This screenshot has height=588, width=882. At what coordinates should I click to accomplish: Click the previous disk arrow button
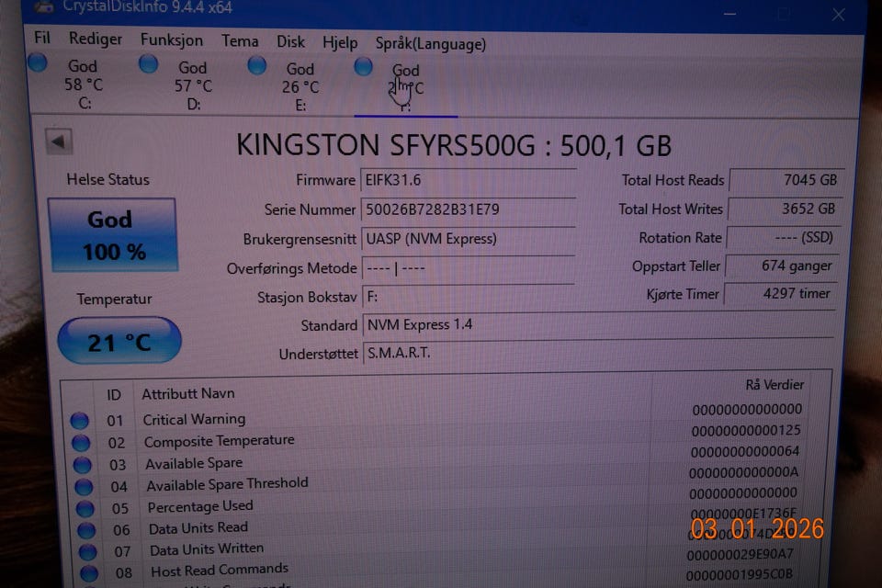point(59,141)
